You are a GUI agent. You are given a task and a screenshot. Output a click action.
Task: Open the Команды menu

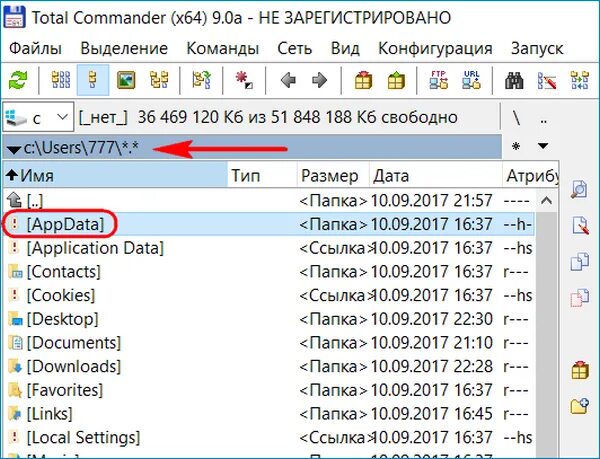(223, 49)
